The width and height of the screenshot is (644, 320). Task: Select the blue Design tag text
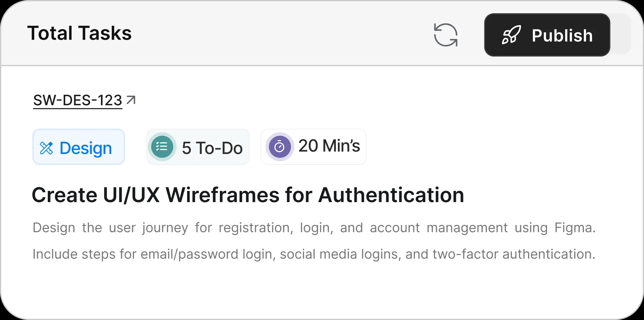tap(86, 148)
